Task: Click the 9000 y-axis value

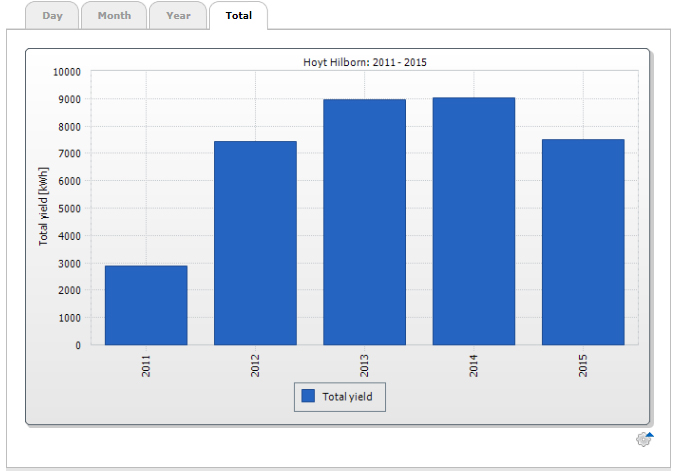Action: 69,99
